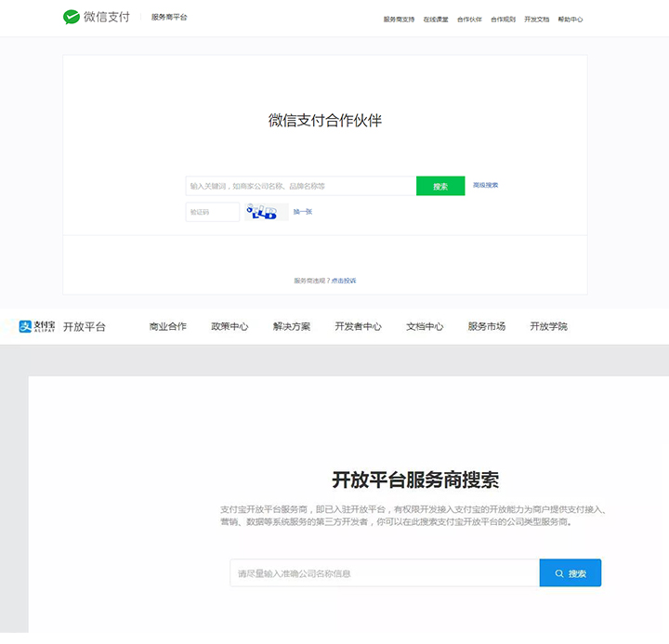Open 开发者中心 in Alipay nav
The image size is (669, 644).
point(359,326)
